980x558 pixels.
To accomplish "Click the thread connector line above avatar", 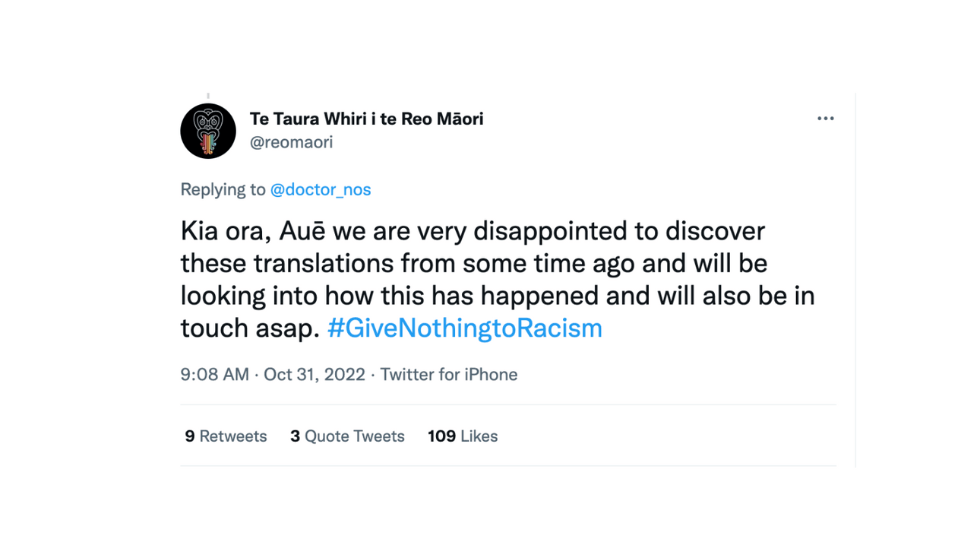I will tap(208, 97).
